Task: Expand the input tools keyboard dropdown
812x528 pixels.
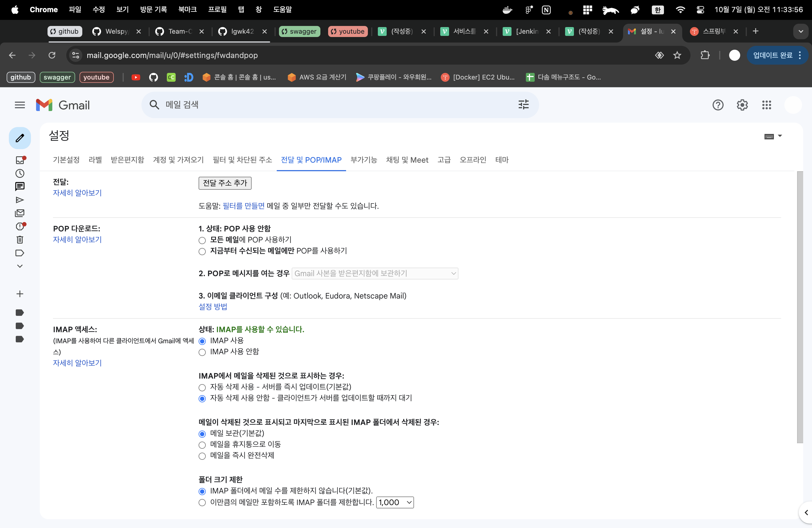Action: [780, 136]
